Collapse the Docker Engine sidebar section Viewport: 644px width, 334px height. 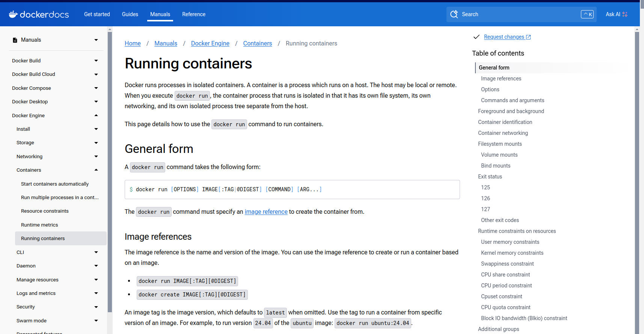(96, 116)
